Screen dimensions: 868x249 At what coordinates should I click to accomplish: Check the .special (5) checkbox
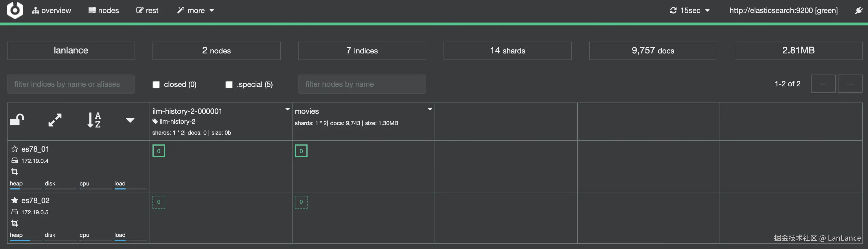(x=229, y=84)
